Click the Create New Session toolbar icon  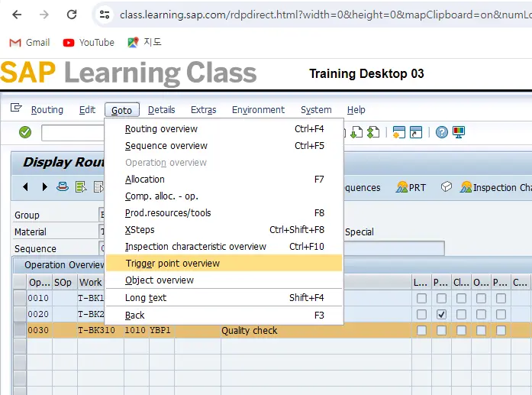tap(398, 132)
